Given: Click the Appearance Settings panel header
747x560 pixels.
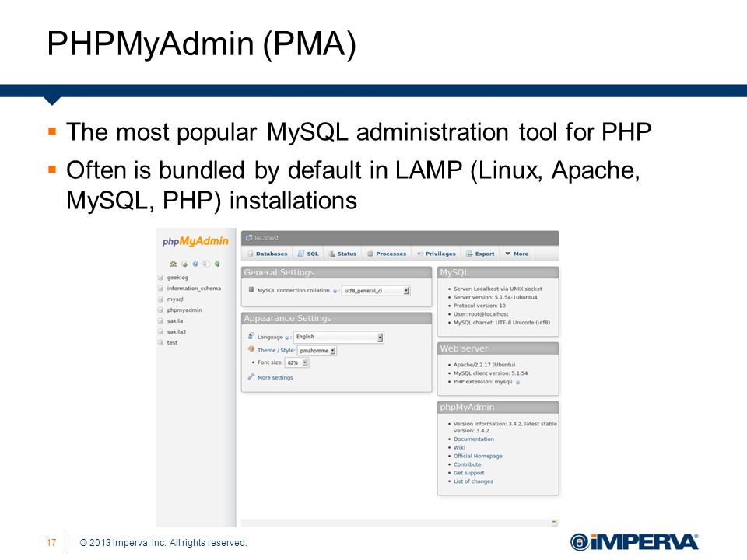Looking at the screenshot, I should click(336, 319).
